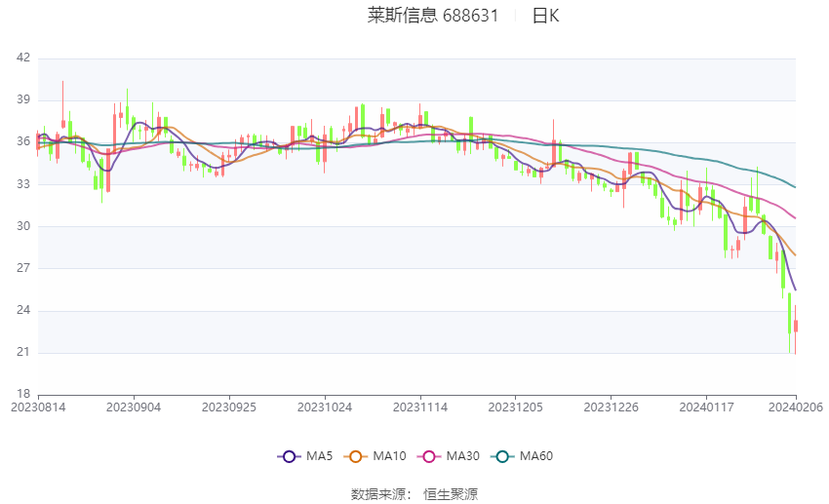This screenshot has height=504, width=829.
Task: Toggle the MA30 pink legend marker
Action: pyautogui.click(x=429, y=456)
